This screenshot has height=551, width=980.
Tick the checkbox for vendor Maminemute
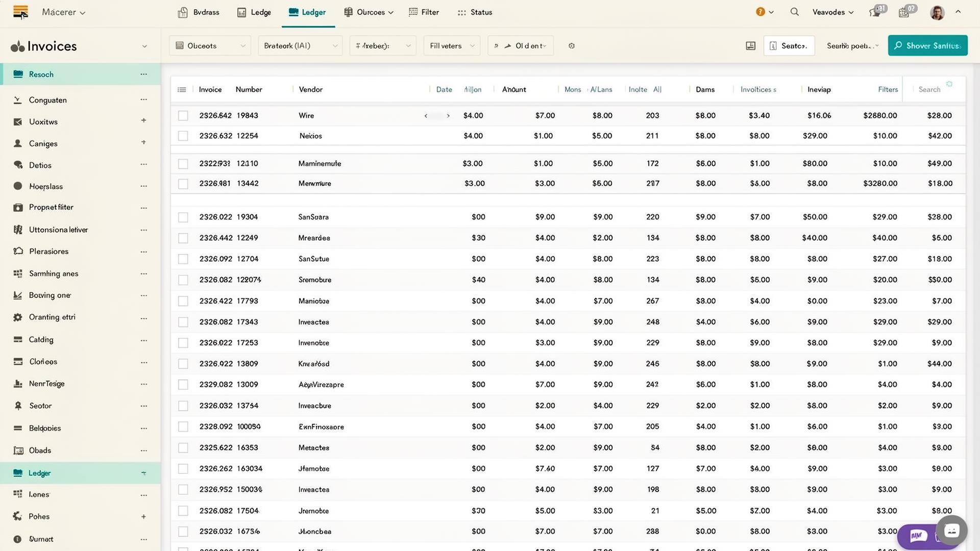183,164
